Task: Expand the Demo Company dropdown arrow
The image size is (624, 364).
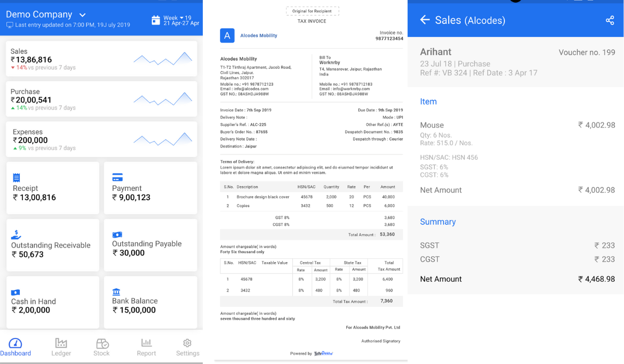Action: coord(82,15)
